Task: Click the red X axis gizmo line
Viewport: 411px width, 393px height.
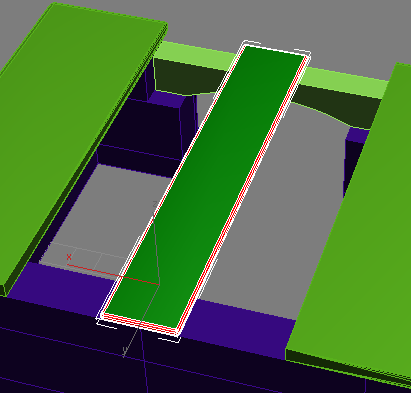Action: pyautogui.click(x=113, y=274)
